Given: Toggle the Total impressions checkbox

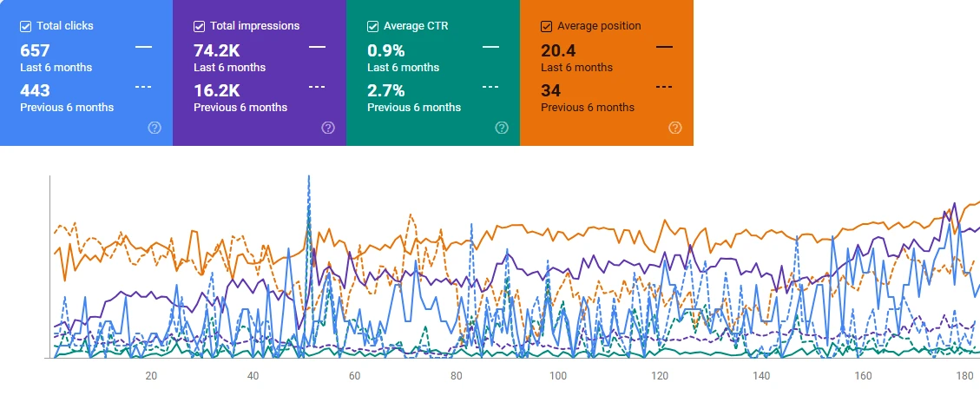Looking at the screenshot, I should coord(199,26).
